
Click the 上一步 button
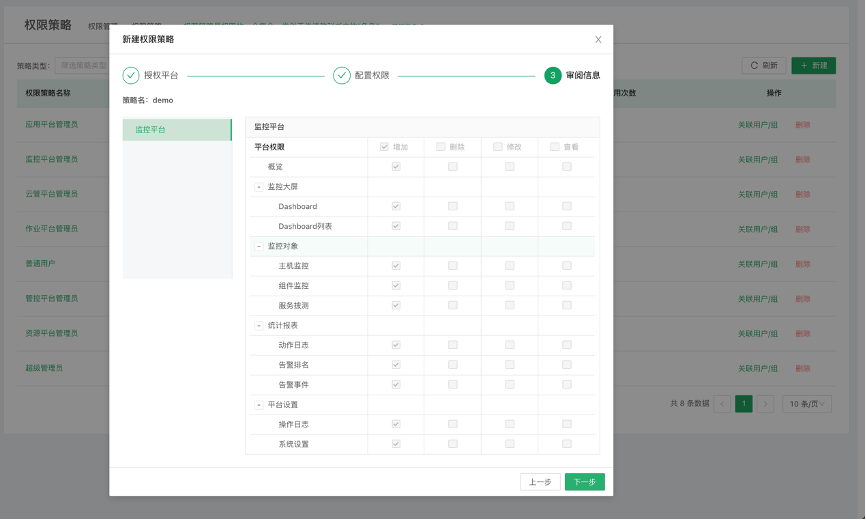coord(540,482)
